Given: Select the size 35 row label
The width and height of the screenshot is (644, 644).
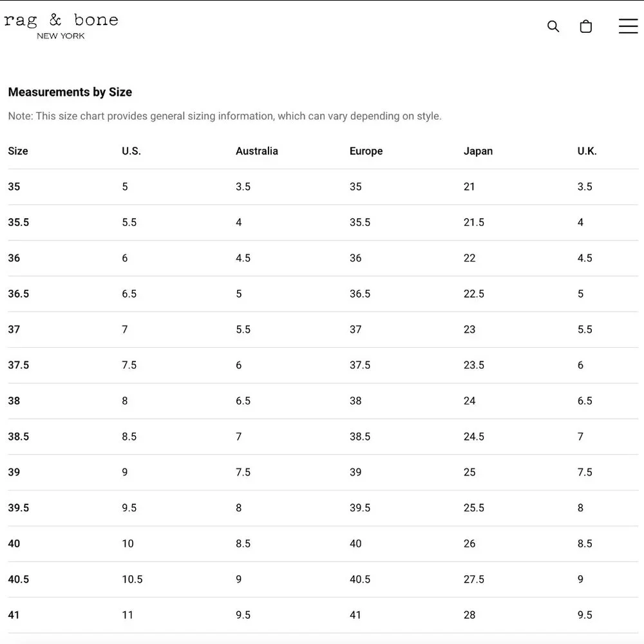Looking at the screenshot, I should (14, 187).
